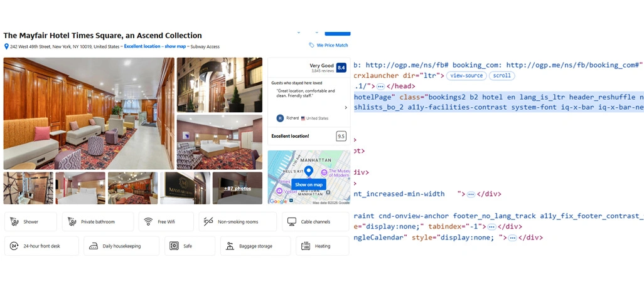644x292 pixels.
Task: Expand collapsed head element ellipsis
Action: pyautogui.click(x=380, y=86)
